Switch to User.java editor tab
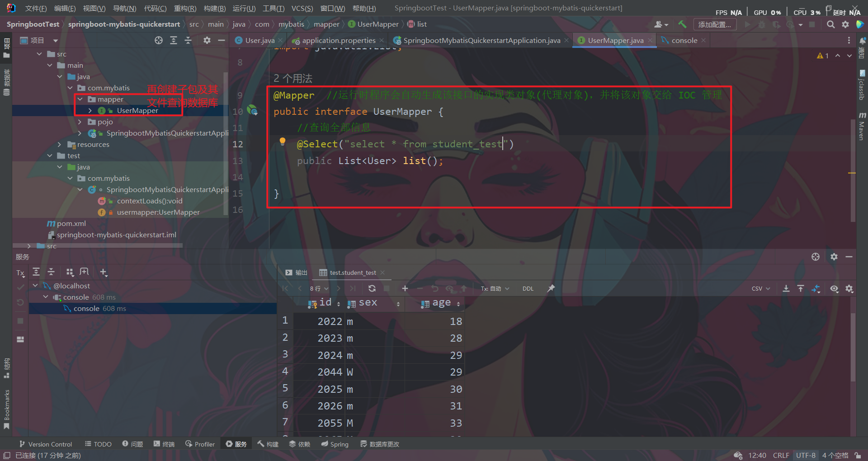Screen dimensions: 868x461 pyautogui.click(x=259, y=40)
